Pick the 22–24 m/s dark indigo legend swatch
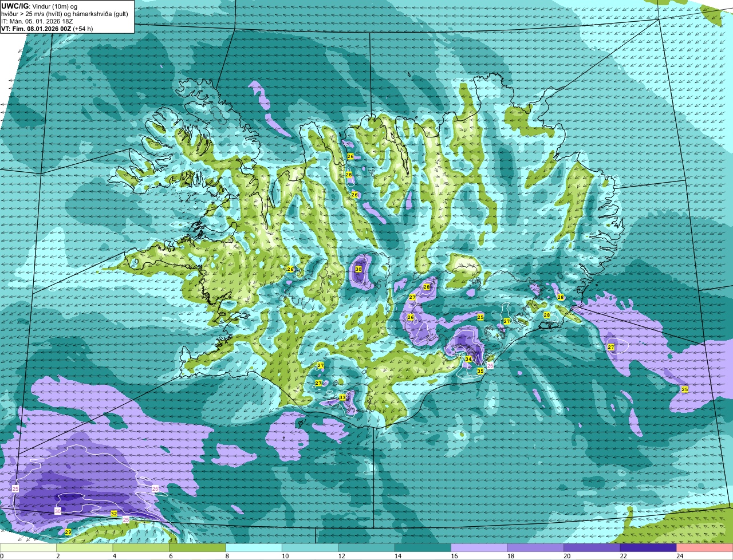Screen dimensions: 733x560 (648, 548)
